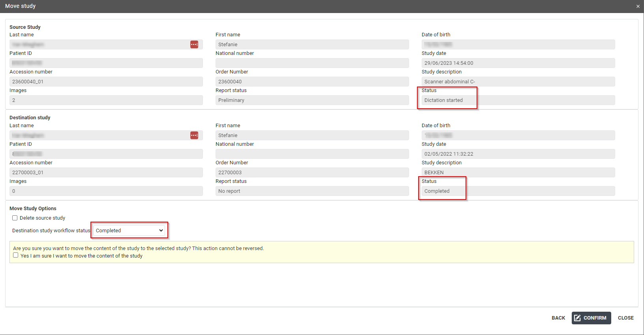Viewport: 644px width, 335px height.
Task: Click the source Report status field 'Preliminary'
Action: (312, 100)
